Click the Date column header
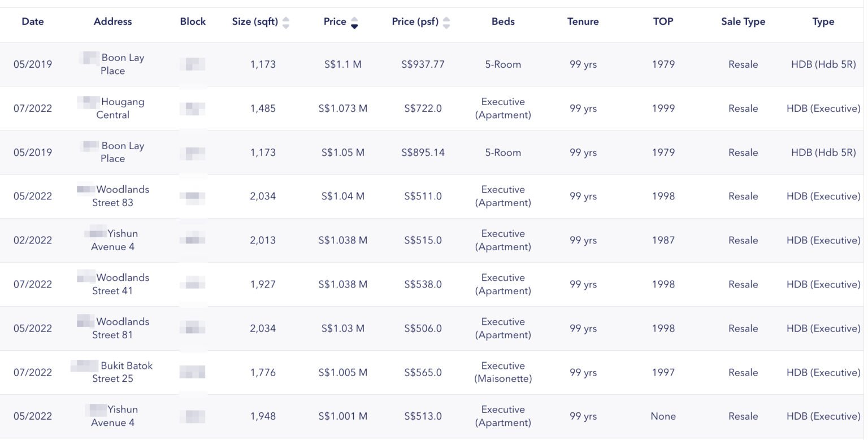Screen dimensions: 868x440 tap(33, 21)
